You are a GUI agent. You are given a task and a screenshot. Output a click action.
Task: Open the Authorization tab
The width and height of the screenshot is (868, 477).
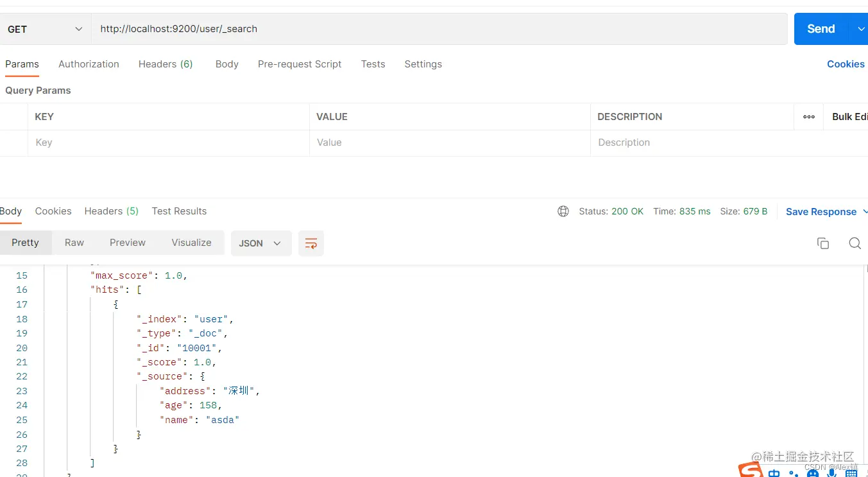point(89,64)
